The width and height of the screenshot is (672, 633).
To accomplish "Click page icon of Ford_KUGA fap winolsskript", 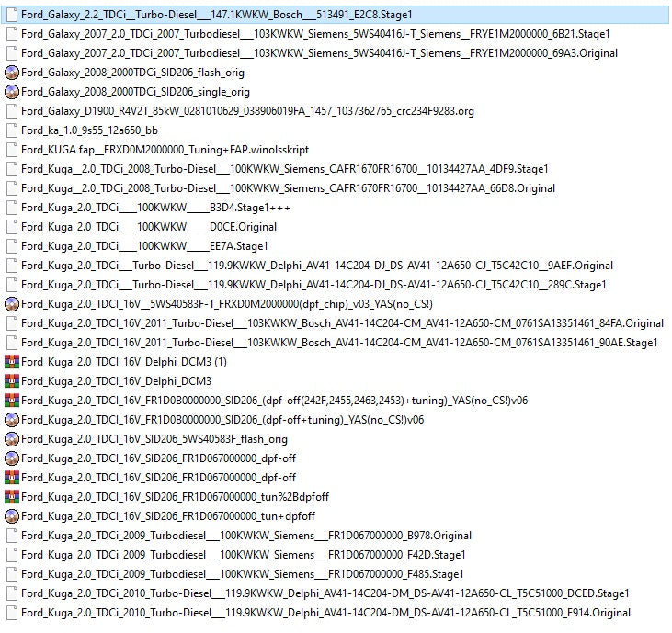I will [12, 150].
